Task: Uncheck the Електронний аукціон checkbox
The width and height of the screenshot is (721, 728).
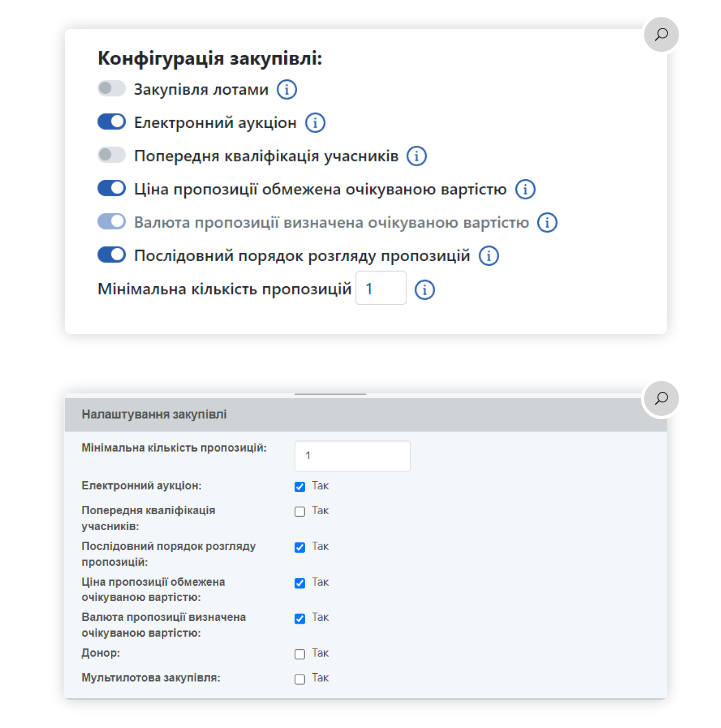Action: [x=300, y=487]
